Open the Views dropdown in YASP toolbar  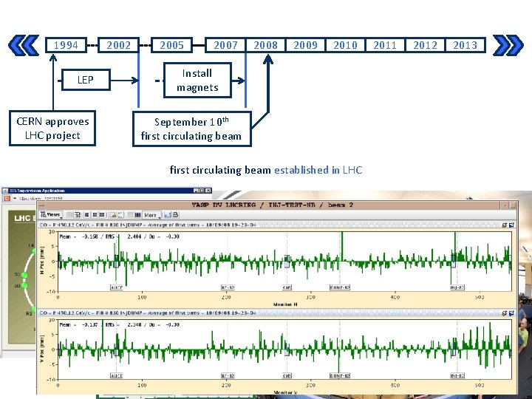51,215
